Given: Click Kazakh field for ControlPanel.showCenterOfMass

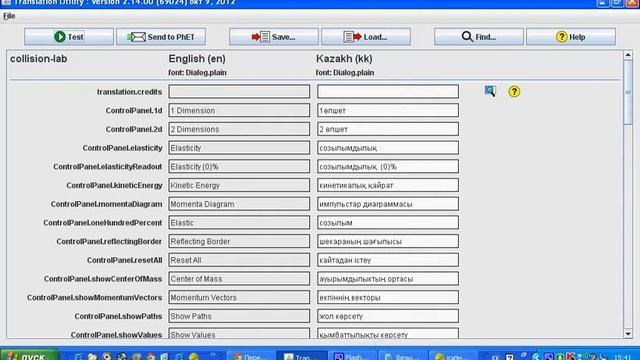Looking at the screenshot, I should [388, 279].
